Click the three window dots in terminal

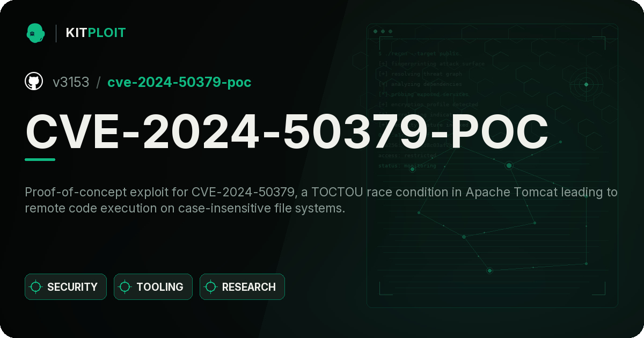click(x=383, y=31)
